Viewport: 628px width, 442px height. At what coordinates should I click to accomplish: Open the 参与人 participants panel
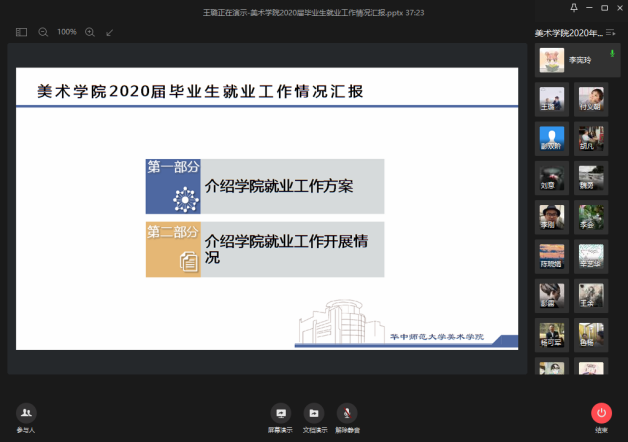coord(26,414)
